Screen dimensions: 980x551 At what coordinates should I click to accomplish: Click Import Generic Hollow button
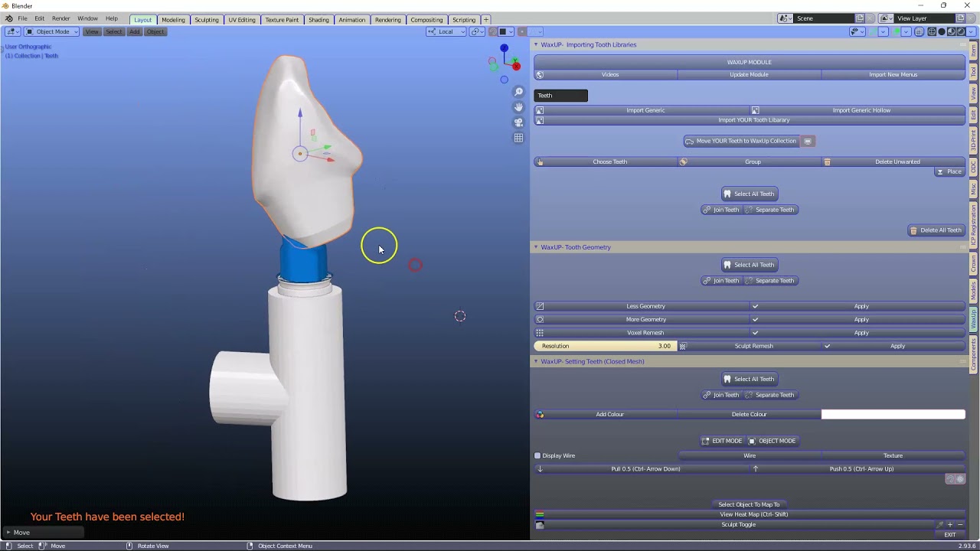pos(857,110)
